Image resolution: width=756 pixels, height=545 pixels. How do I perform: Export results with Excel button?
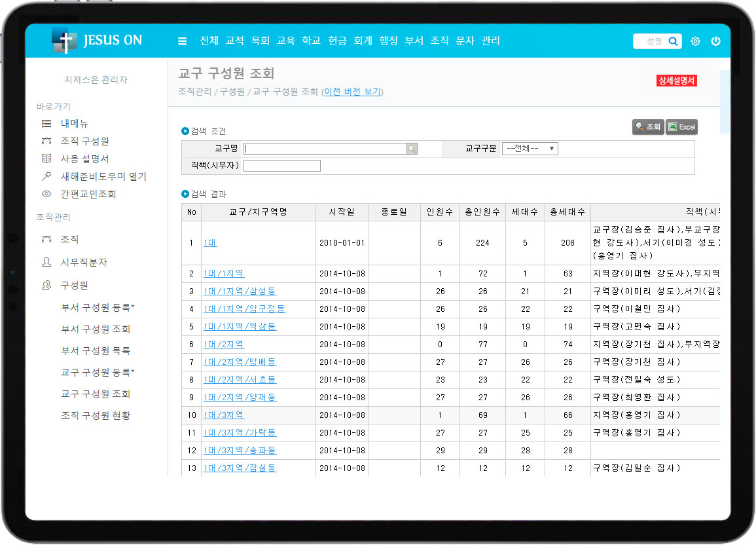[681, 127]
